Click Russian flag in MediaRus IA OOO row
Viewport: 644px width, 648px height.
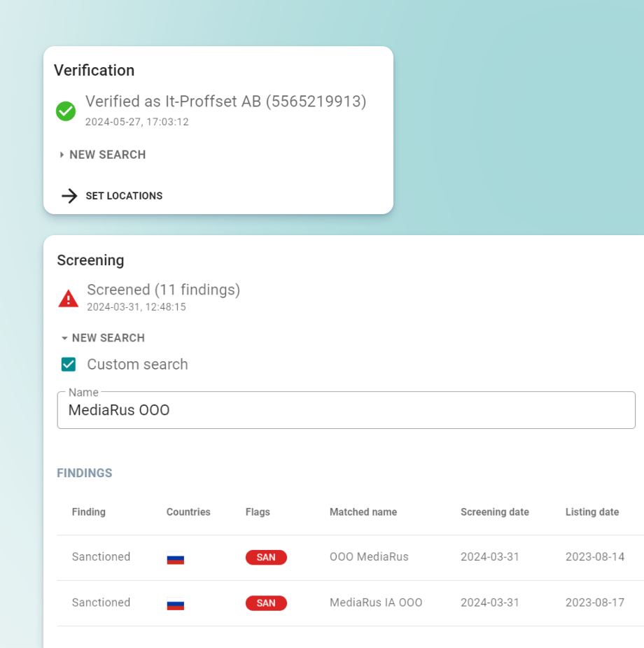point(175,603)
